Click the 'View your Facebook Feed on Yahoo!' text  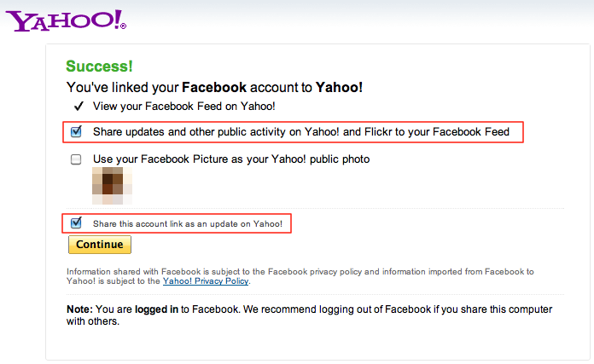coord(184,107)
